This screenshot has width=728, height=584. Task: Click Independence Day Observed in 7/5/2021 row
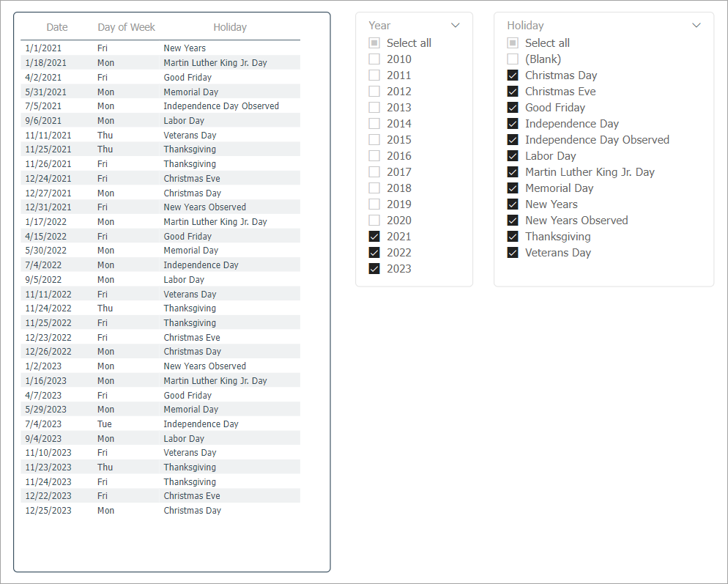221,106
